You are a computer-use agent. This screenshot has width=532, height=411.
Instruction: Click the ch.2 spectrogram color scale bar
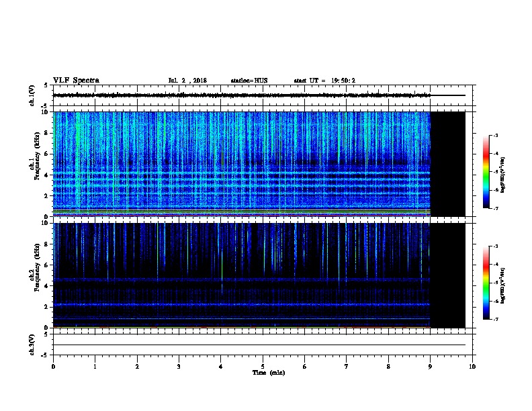pos(486,283)
